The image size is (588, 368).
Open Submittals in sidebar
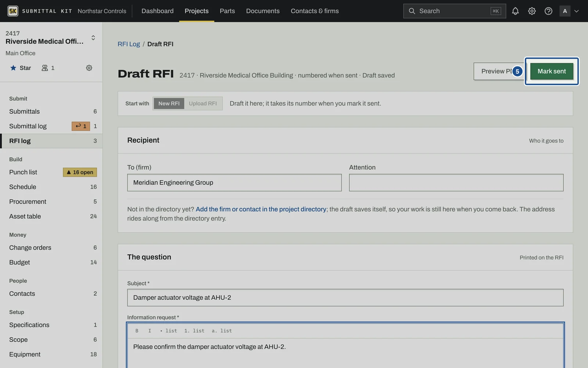51,112
